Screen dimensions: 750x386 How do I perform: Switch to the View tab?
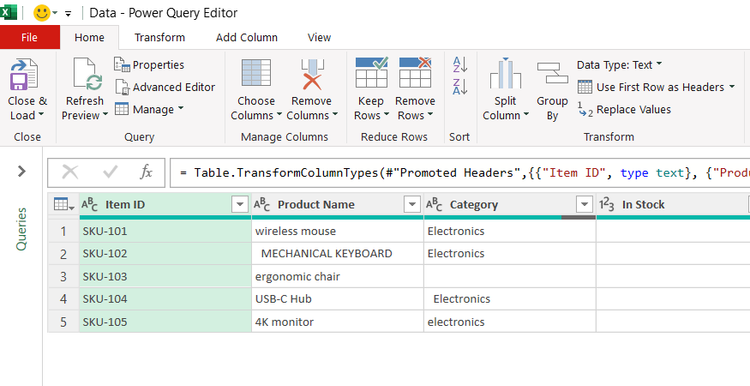tap(319, 37)
